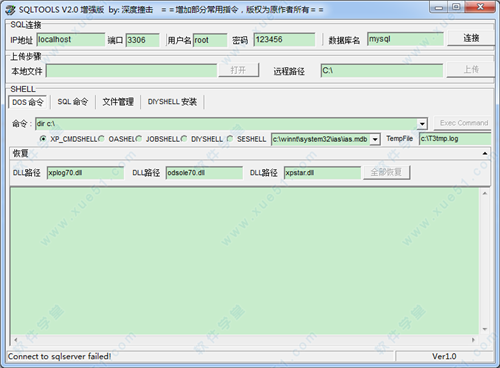This screenshot has width=500, height=368.
Task: Switch to the DOS 命令 tab
Action: [x=28, y=102]
